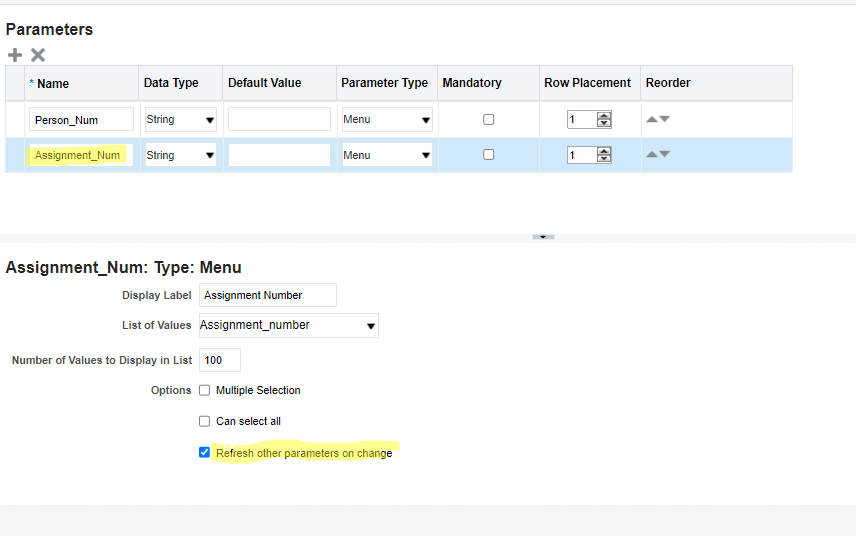Viewport: 856px width, 536px height.
Task: Click the Display Label text field
Action: [268, 295]
